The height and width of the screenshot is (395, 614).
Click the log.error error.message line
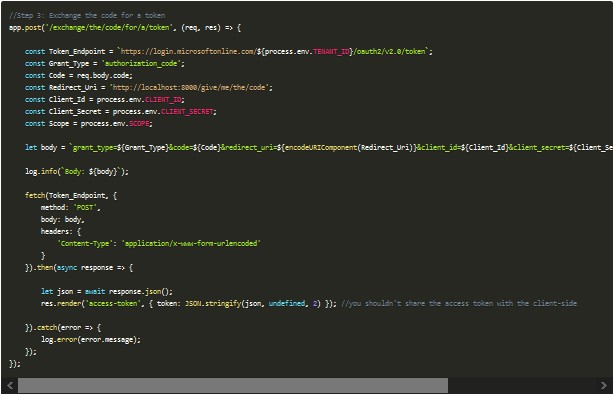pyautogui.click(x=90, y=339)
